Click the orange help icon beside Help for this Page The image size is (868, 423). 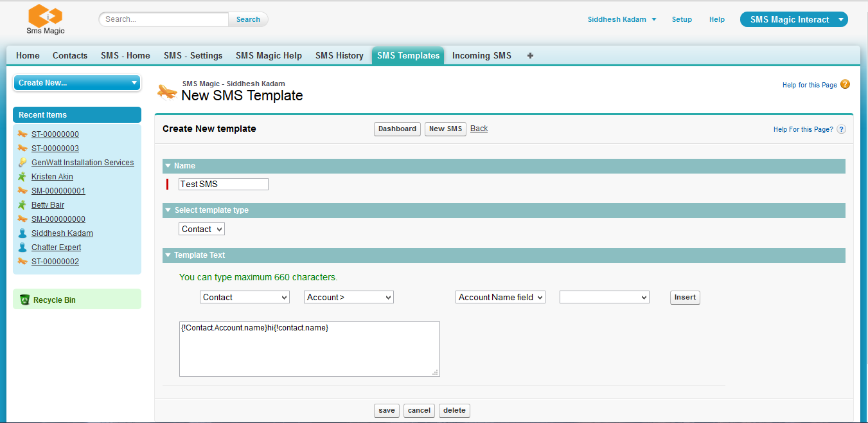point(845,84)
